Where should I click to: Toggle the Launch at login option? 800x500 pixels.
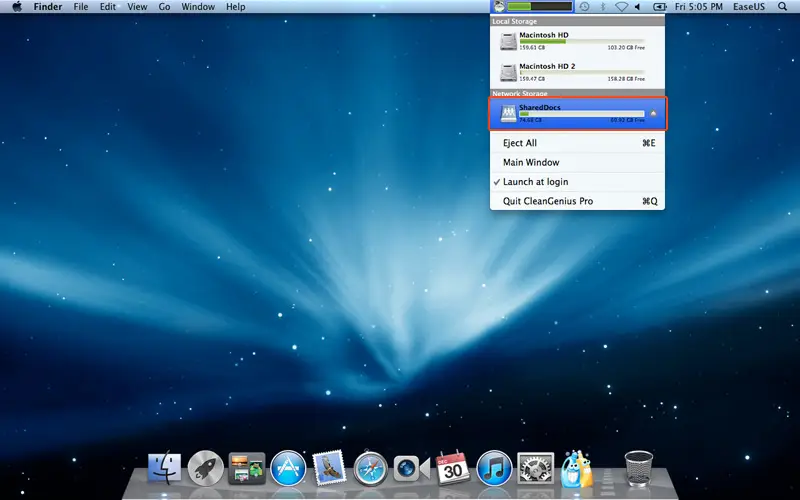pyautogui.click(x=578, y=182)
